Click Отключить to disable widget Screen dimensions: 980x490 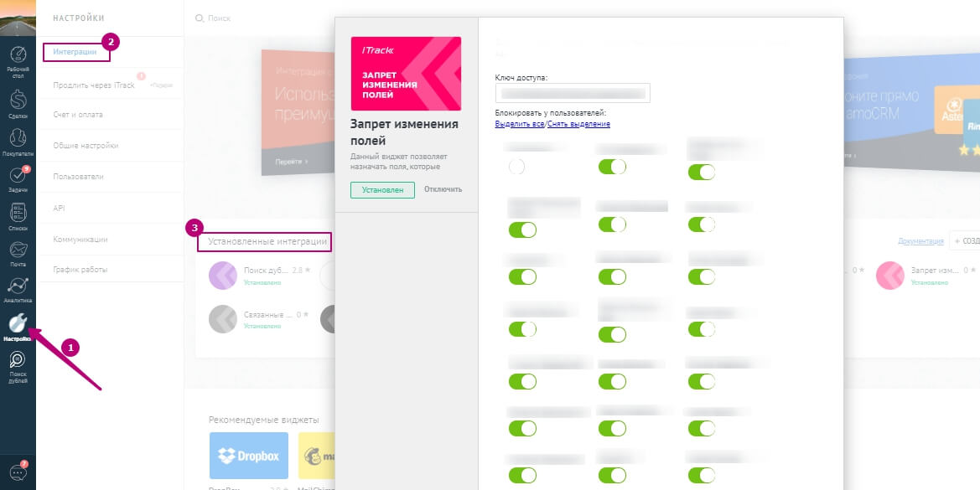click(x=443, y=189)
